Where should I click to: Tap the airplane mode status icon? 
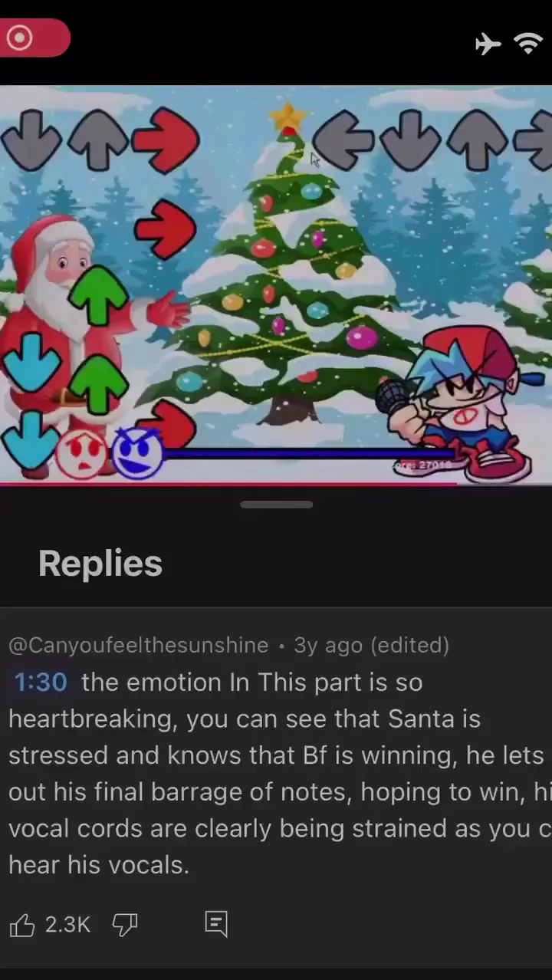coord(488,44)
